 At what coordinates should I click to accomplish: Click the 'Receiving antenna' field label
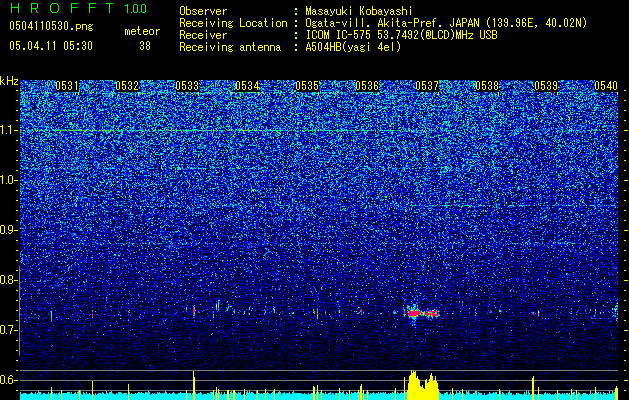click(230, 47)
